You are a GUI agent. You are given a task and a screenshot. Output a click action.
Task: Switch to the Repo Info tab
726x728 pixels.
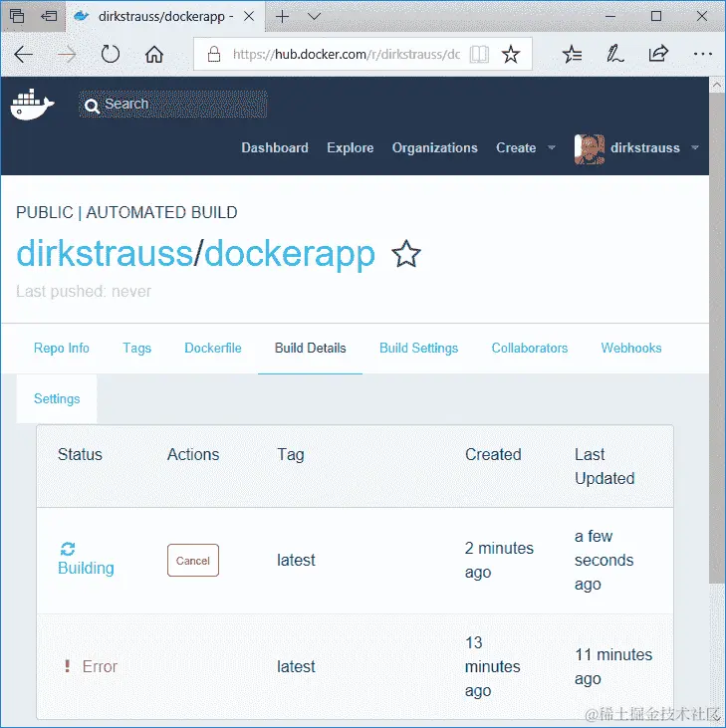point(62,348)
